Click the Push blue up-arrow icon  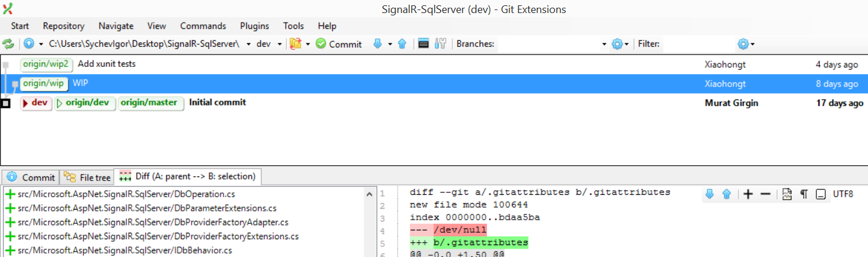[x=402, y=44]
